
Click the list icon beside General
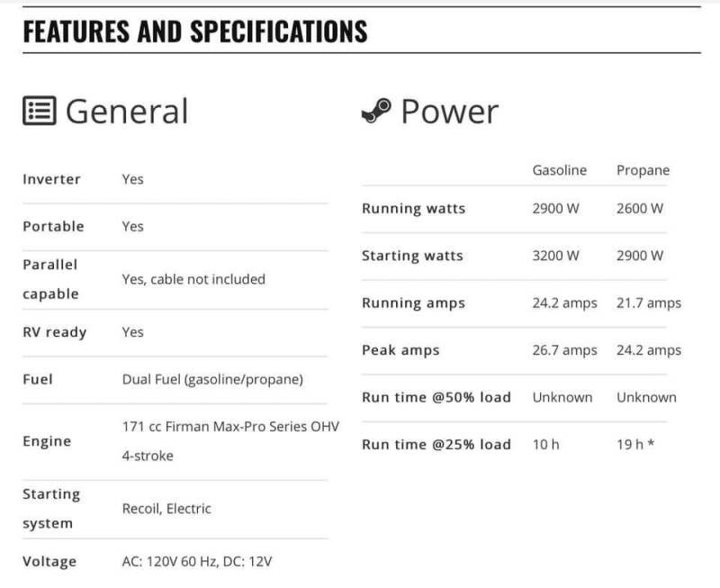[x=40, y=111]
